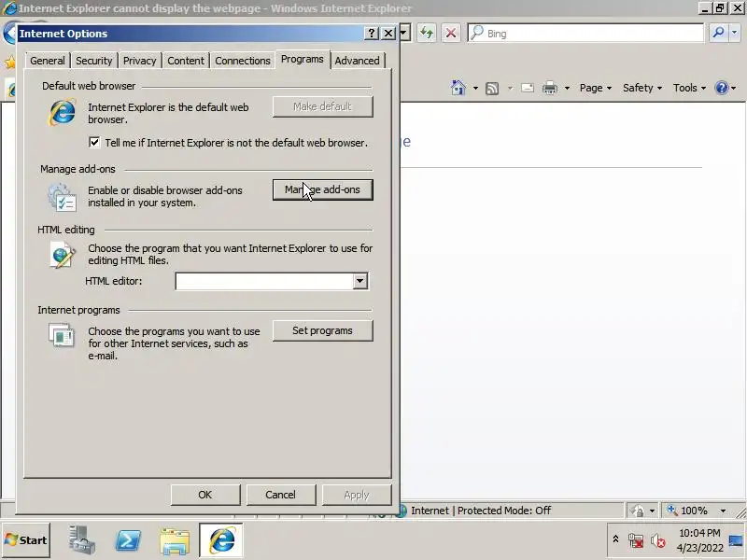Click 'Internet | Protected Mode: Off' status text
747x560 pixels.
481,511
